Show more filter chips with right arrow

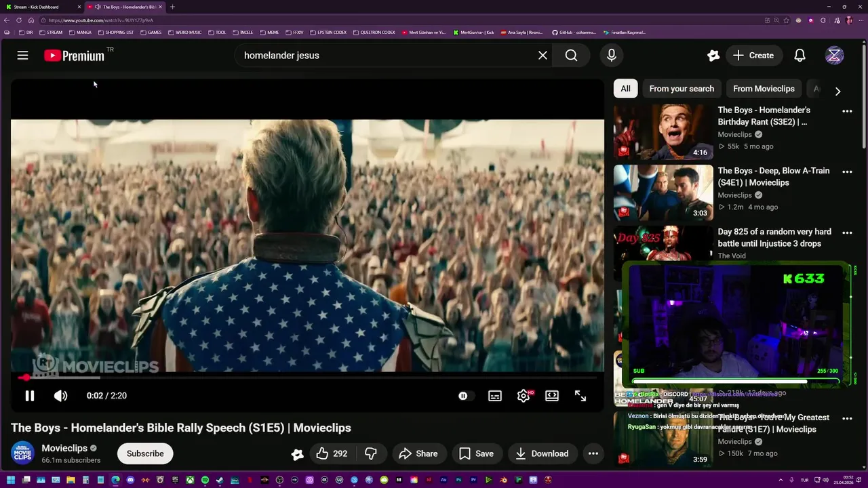click(837, 91)
